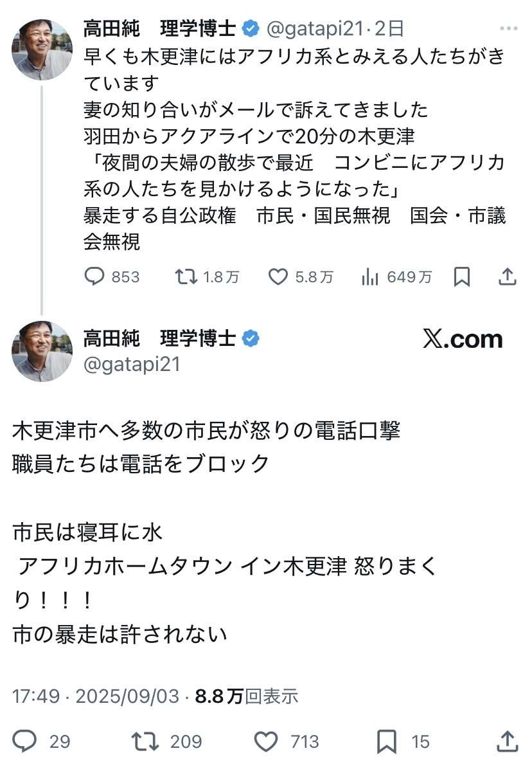Share the lower tweet

coord(508,741)
